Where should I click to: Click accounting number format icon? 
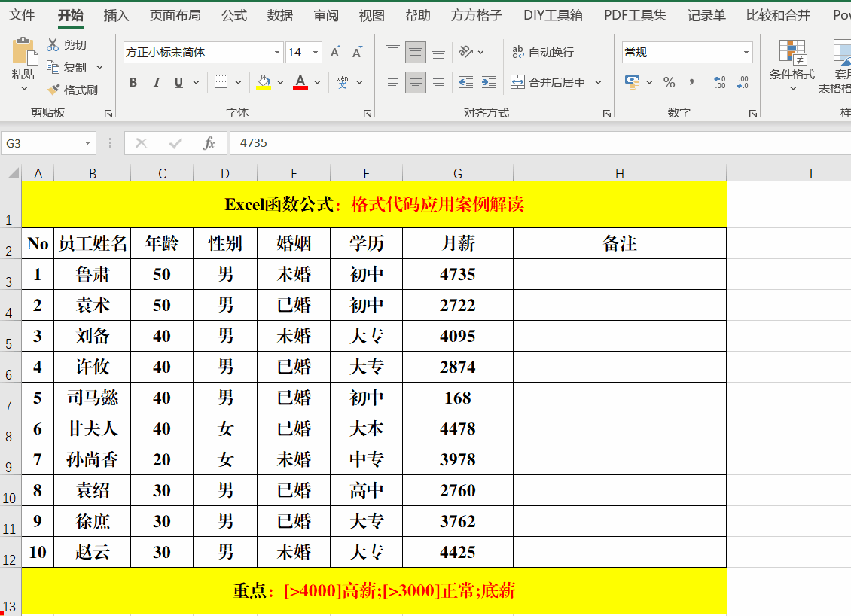(x=633, y=82)
